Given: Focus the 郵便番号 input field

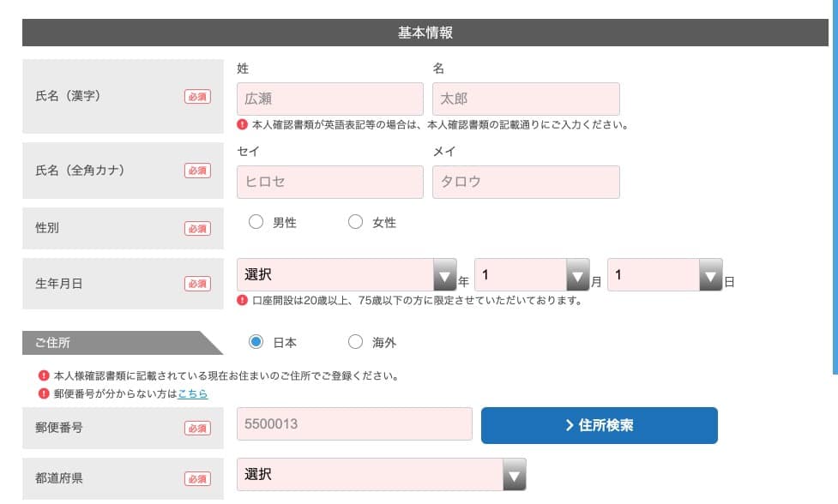Looking at the screenshot, I should [355, 424].
